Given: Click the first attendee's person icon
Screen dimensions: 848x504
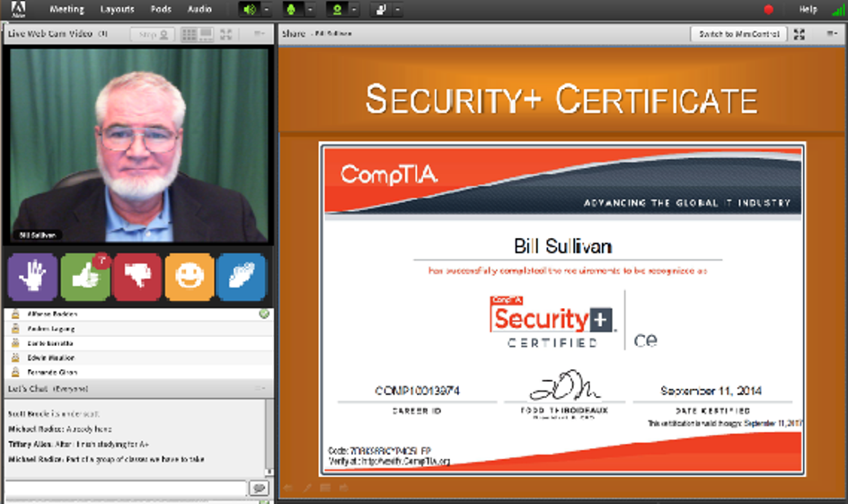Looking at the screenshot, I should (x=15, y=314).
